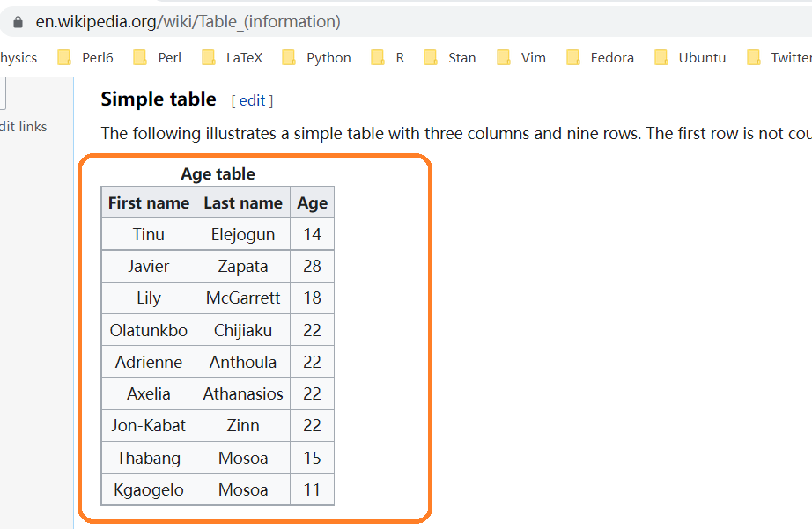Open the LaTeX bookmark folder icon
812x529 pixels.
pos(209,58)
